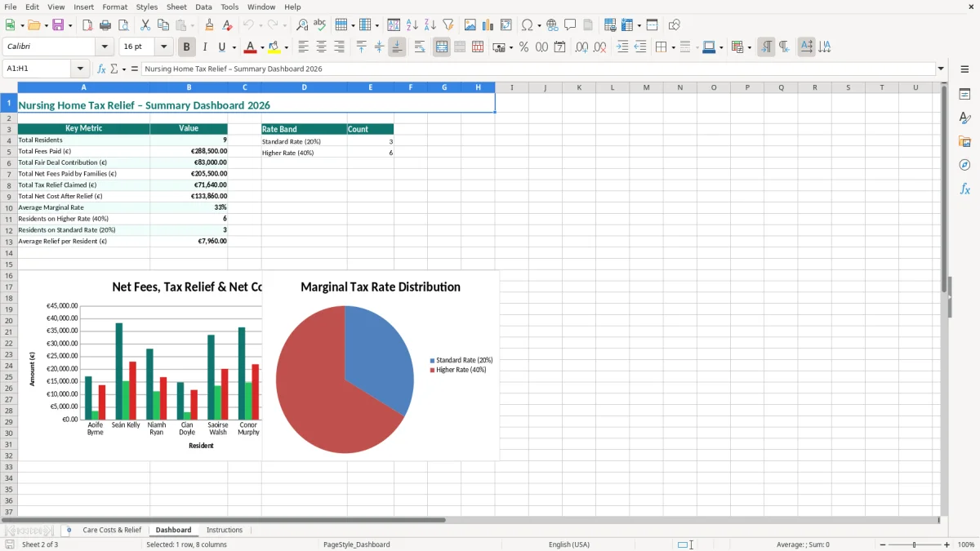Open the Function Wizard next to the Name Box
Viewport: 980px width, 551px height.
pos(102,69)
